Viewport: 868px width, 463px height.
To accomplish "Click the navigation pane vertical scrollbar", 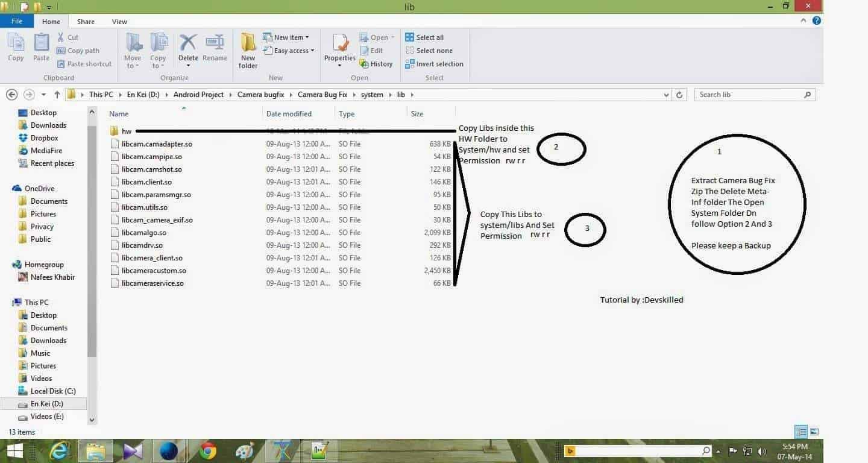I will tap(92, 241).
